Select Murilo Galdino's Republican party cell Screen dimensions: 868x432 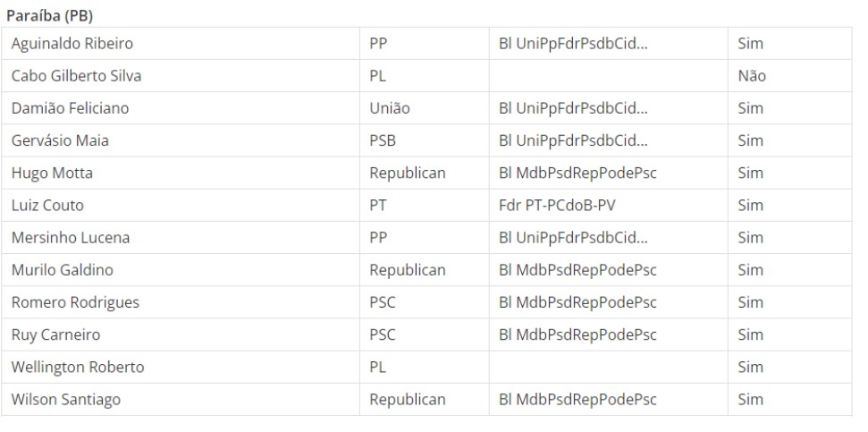coord(425,270)
